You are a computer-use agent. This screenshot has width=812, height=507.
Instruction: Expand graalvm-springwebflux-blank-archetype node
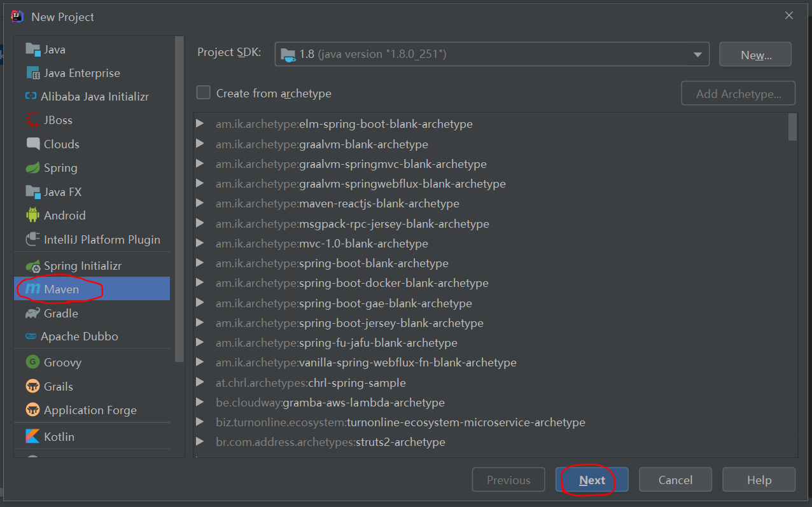[200, 183]
